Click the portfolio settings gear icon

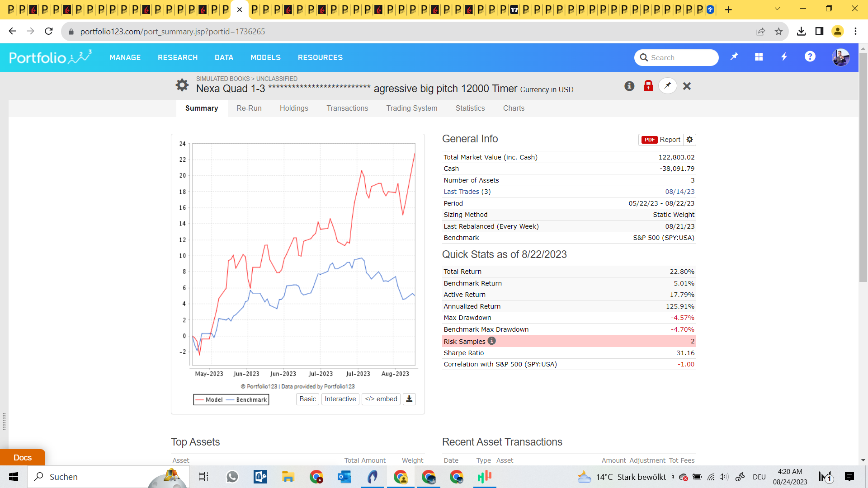pos(182,85)
